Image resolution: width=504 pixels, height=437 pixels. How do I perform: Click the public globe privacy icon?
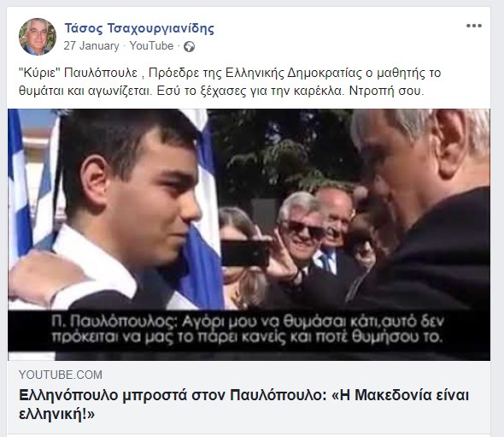point(189,47)
